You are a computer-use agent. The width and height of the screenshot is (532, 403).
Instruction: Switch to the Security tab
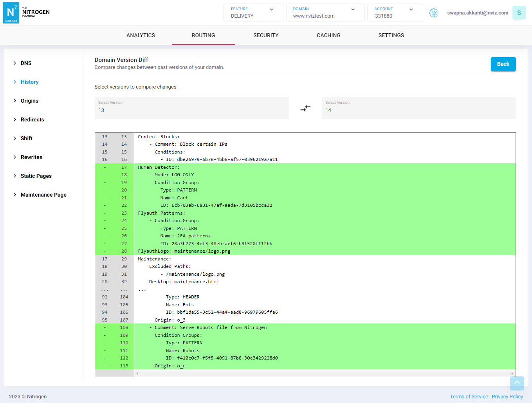pos(266,35)
